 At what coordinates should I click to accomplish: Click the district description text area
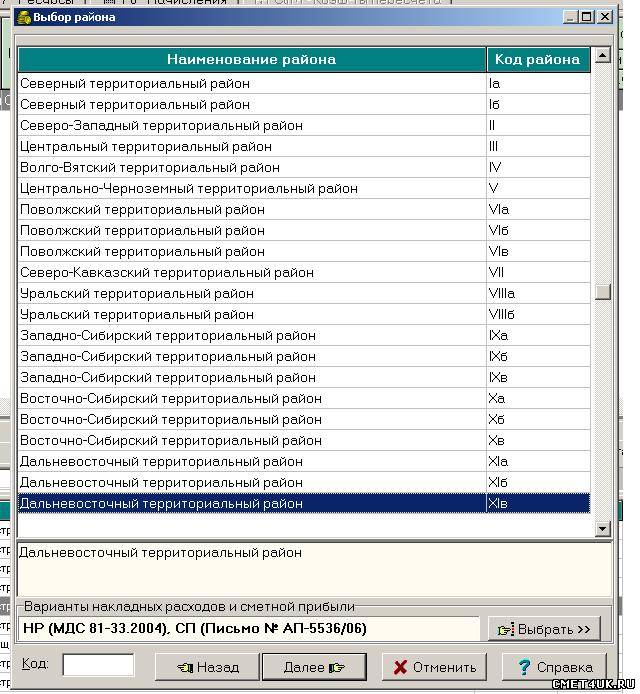point(314,569)
